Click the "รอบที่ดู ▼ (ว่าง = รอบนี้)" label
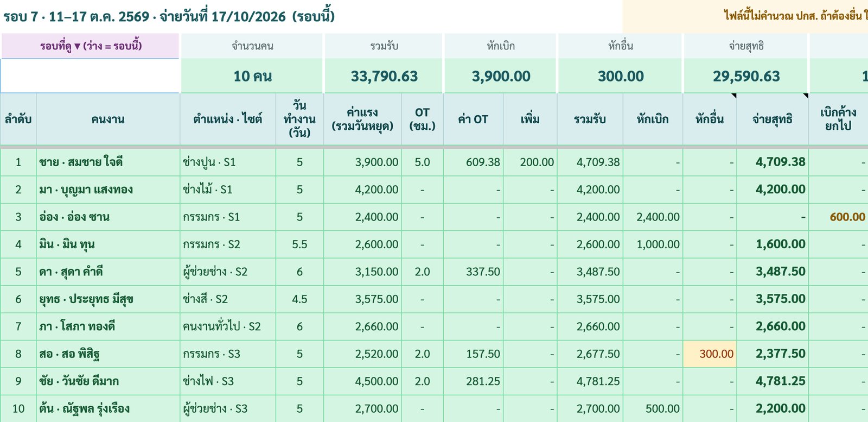 pos(91,46)
